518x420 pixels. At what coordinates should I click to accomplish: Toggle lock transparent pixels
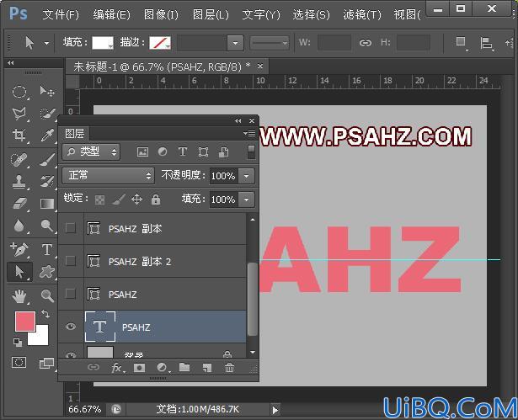click(x=99, y=199)
